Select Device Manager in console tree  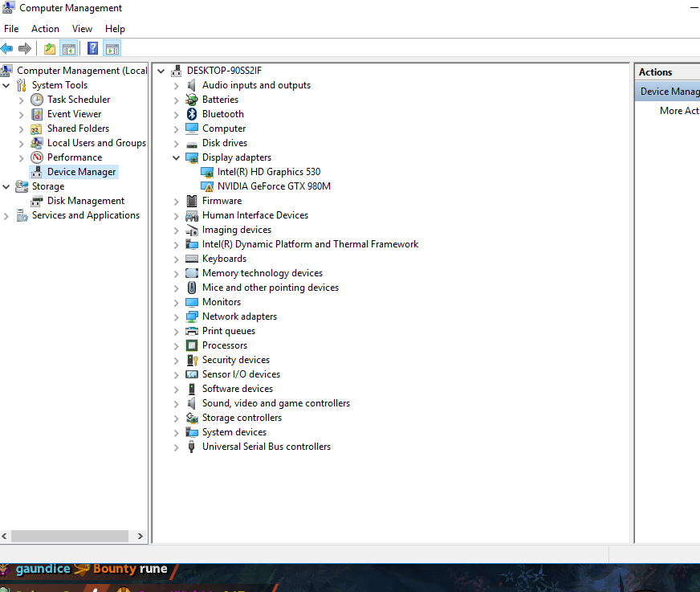pos(81,172)
